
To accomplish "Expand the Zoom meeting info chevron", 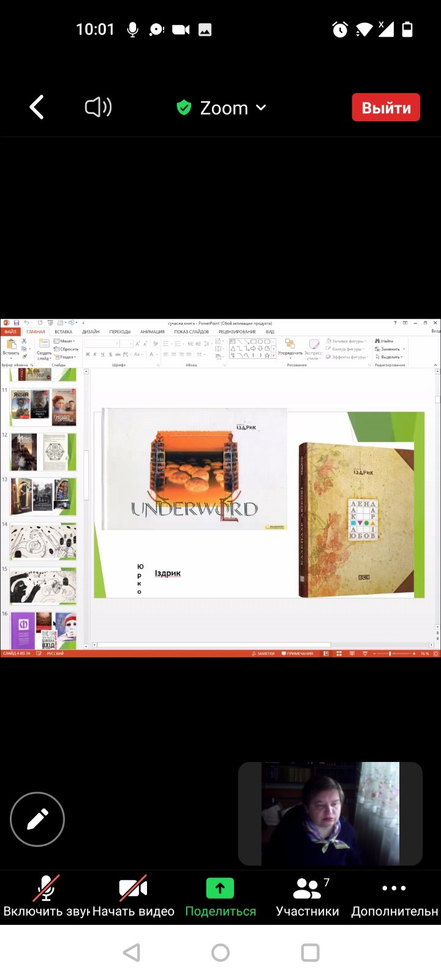I will coord(261,108).
